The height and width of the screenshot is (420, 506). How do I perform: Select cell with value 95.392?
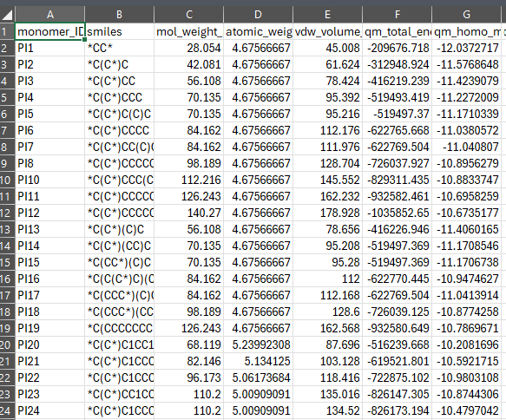(x=327, y=97)
